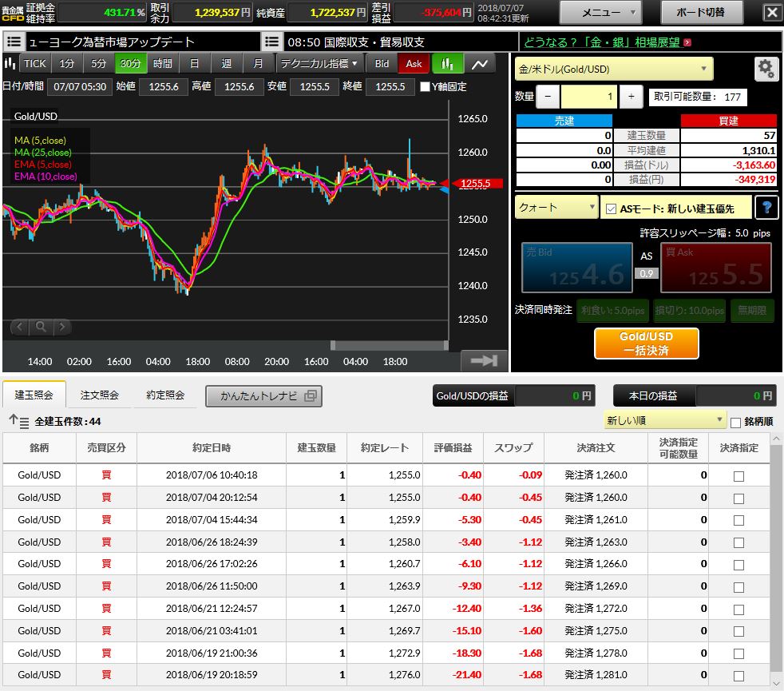Image resolution: width=784 pixels, height=691 pixels.
Task: Check 決済指定 for 2018/06/21 12:24:57 position
Action: 738,610
